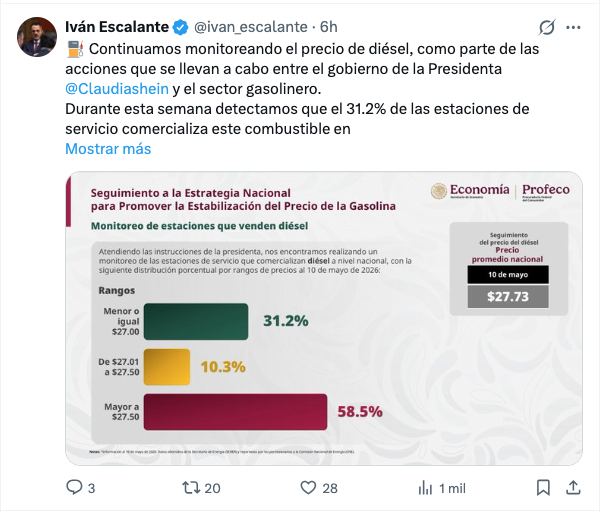
Task: Open the @ivan_escalante handle
Action: coord(251,27)
